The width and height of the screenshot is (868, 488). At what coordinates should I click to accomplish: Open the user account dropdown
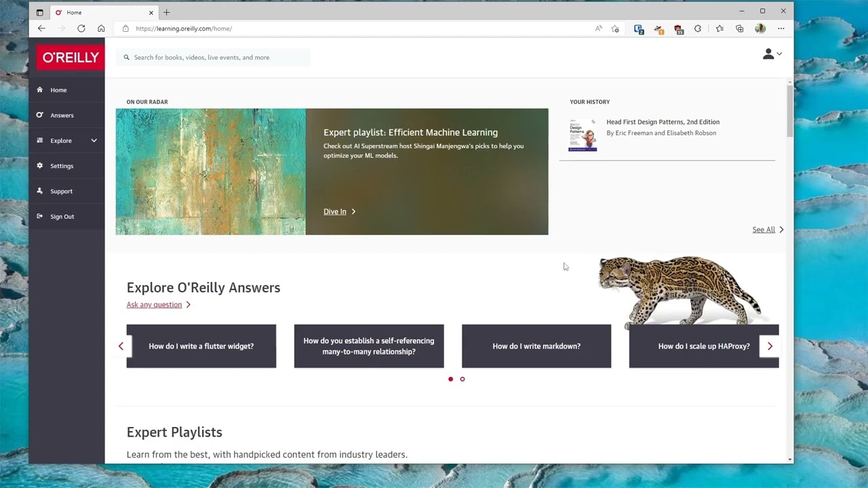(772, 54)
